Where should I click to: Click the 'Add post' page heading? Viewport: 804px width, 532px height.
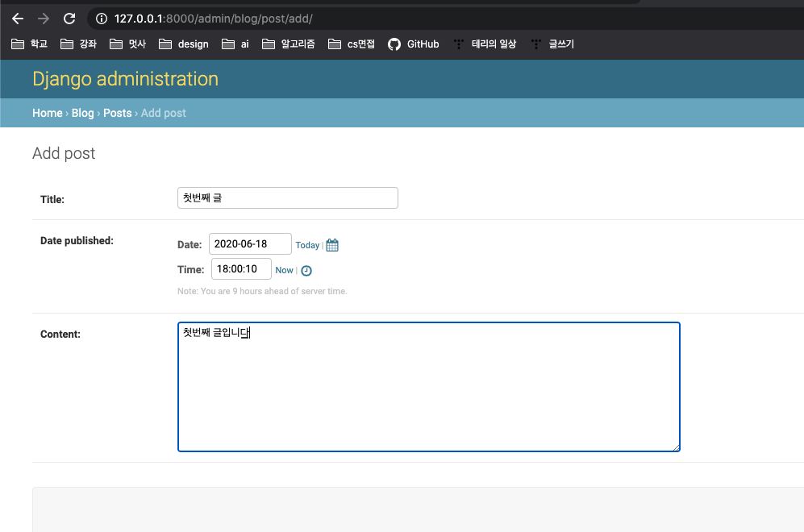[64, 153]
